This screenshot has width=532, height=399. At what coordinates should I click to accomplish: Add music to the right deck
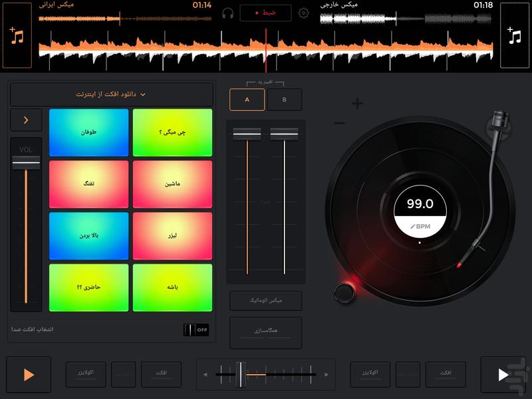tap(515, 35)
